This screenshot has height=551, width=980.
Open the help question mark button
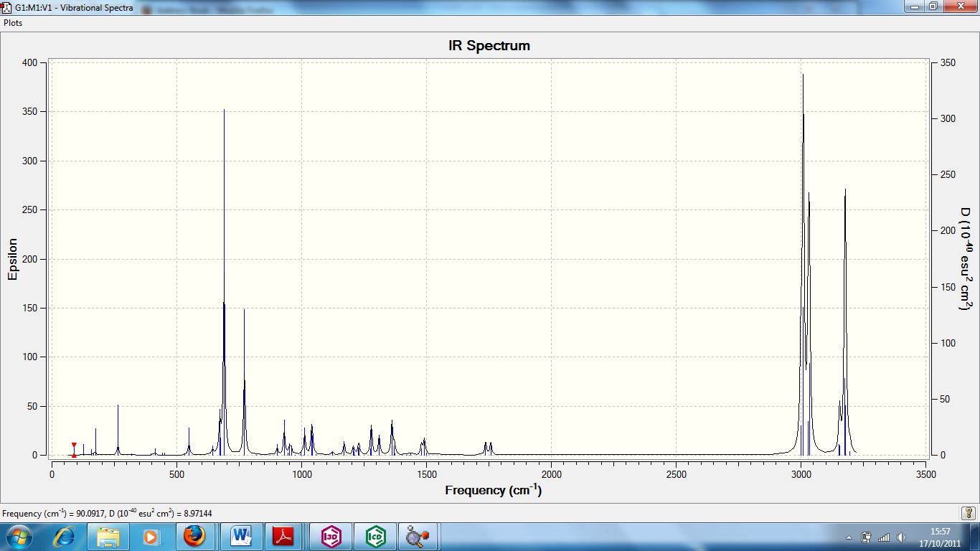click(968, 513)
